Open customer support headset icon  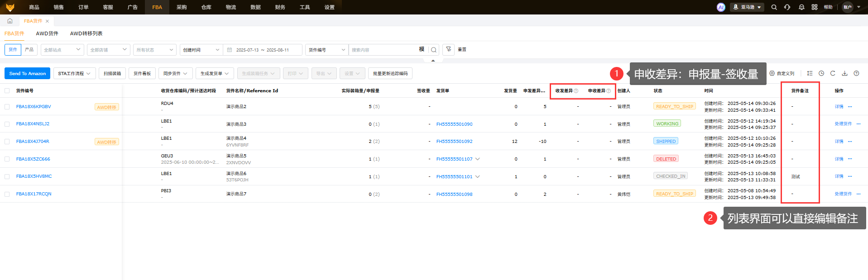pyautogui.click(x=787, y=7)
